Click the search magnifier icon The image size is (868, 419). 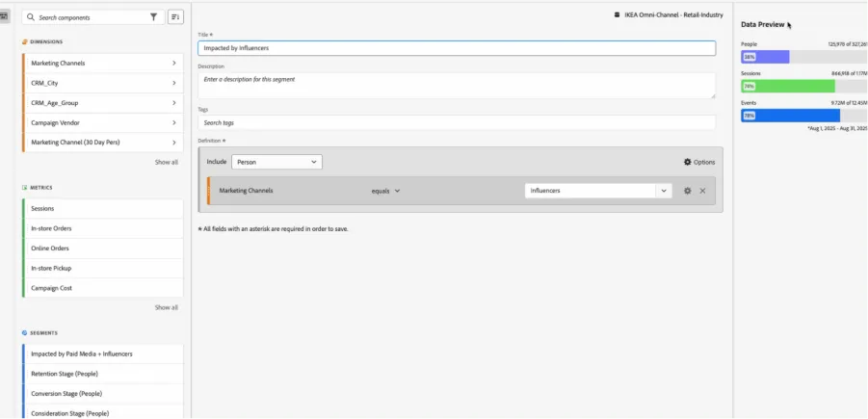pos(31,17)
